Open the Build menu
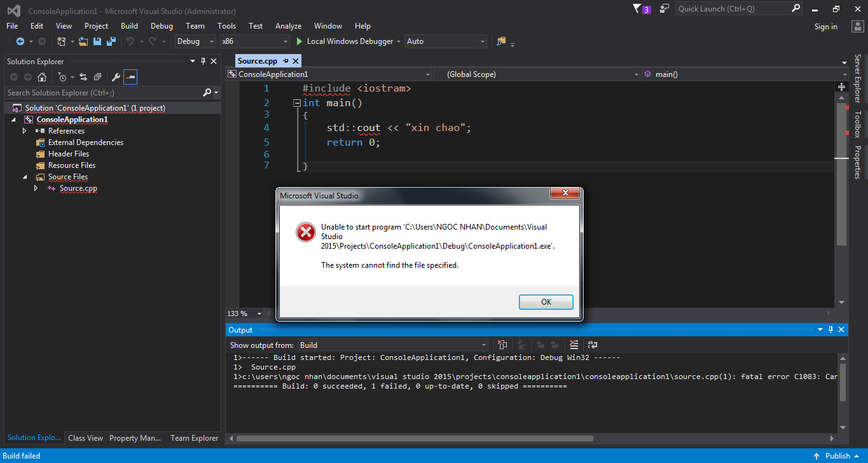Screen dimensions: 868x463 (x=129, y=26)
